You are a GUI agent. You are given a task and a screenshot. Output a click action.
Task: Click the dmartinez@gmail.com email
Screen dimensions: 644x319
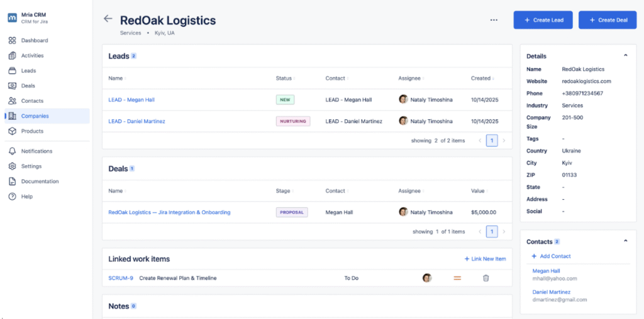click(x=560, y=300)
